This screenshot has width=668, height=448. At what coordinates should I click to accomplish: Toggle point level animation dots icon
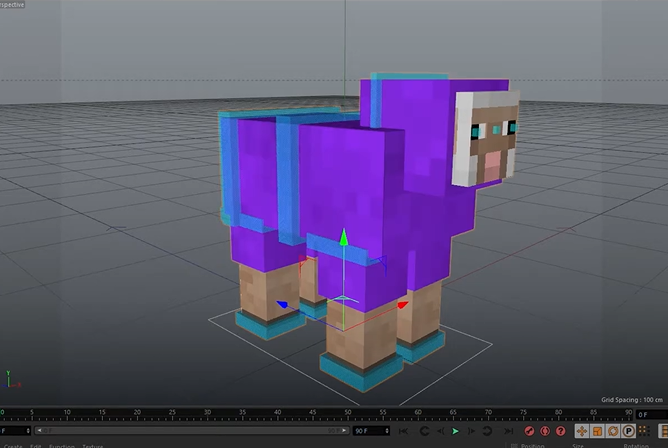pyautogui.click(x=644, y=431)
